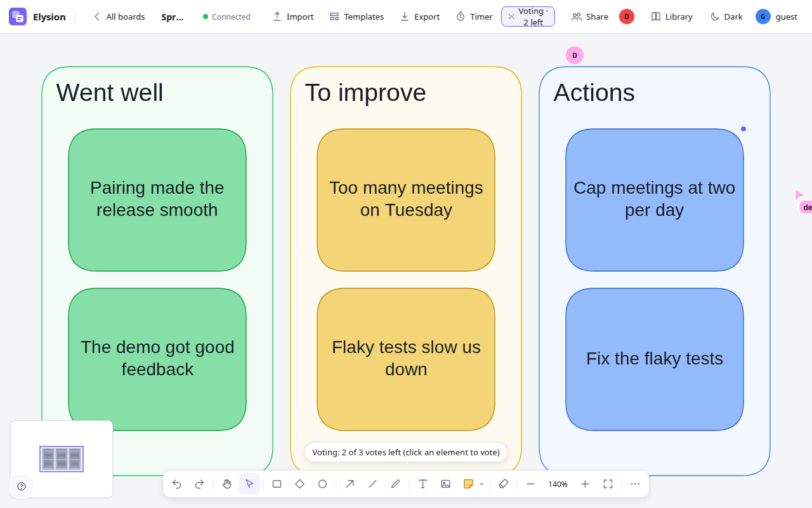
Task: Choose the Diamond shape tool
Action: [x=300, y=484]
